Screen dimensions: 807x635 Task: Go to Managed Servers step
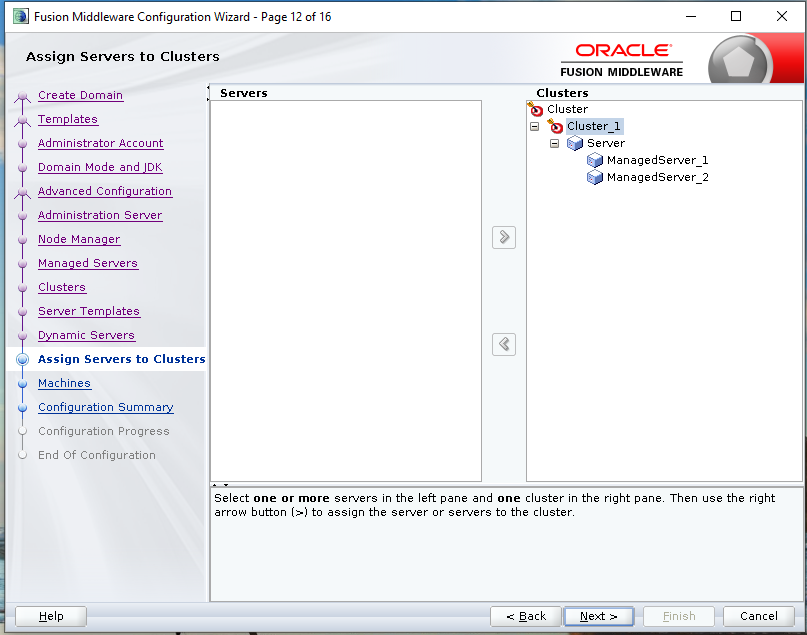click(x=88, y=263)
